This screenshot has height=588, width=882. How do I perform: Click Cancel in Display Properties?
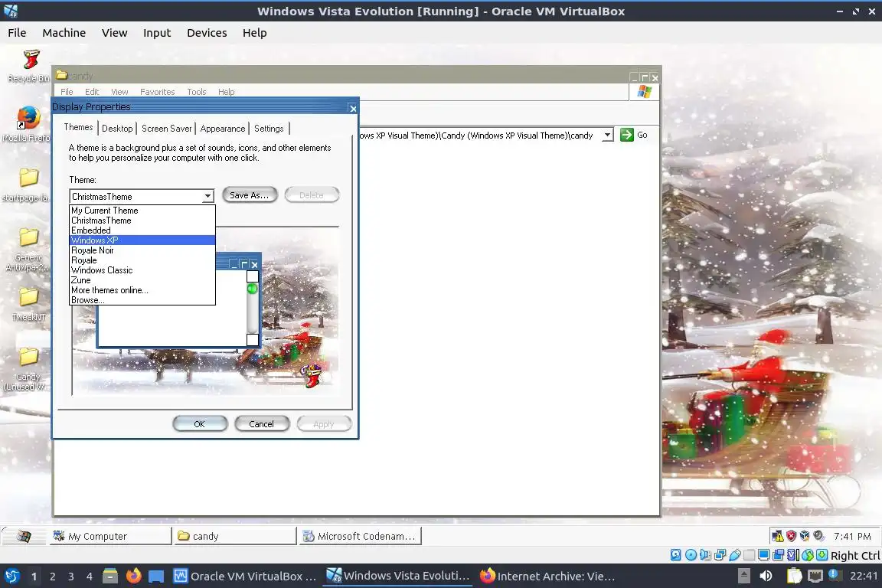coord(262,423)
